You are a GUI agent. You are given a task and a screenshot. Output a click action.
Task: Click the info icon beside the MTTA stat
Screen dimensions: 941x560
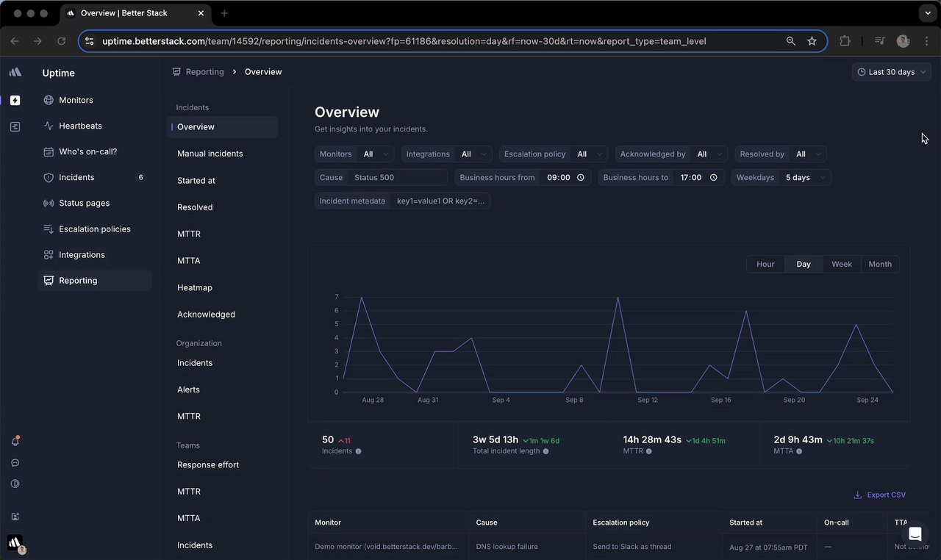[799, 451]
